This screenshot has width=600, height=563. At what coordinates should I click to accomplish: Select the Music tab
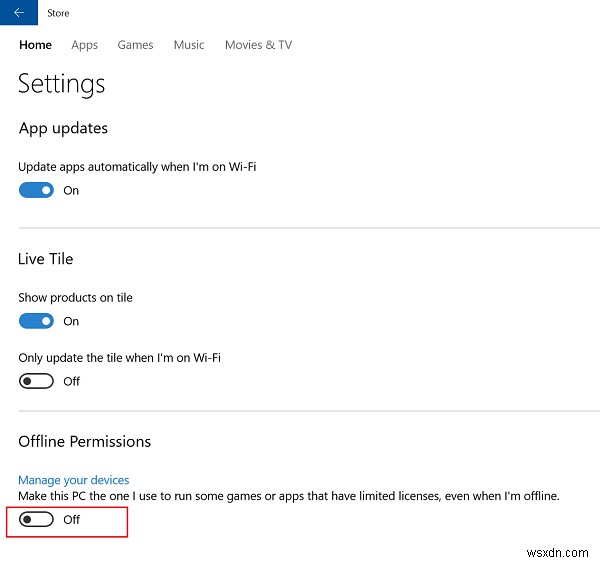(189, 45)
